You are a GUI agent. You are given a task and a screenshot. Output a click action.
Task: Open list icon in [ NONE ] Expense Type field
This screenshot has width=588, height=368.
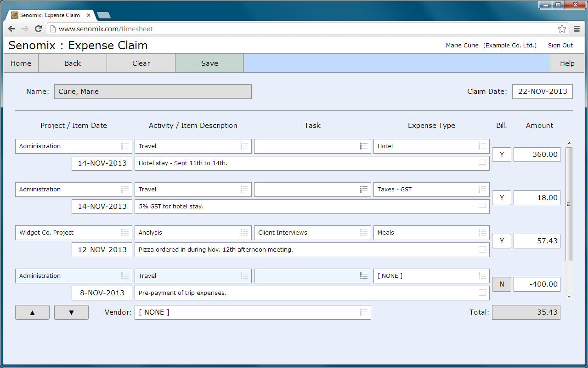[x=482, y=276]
